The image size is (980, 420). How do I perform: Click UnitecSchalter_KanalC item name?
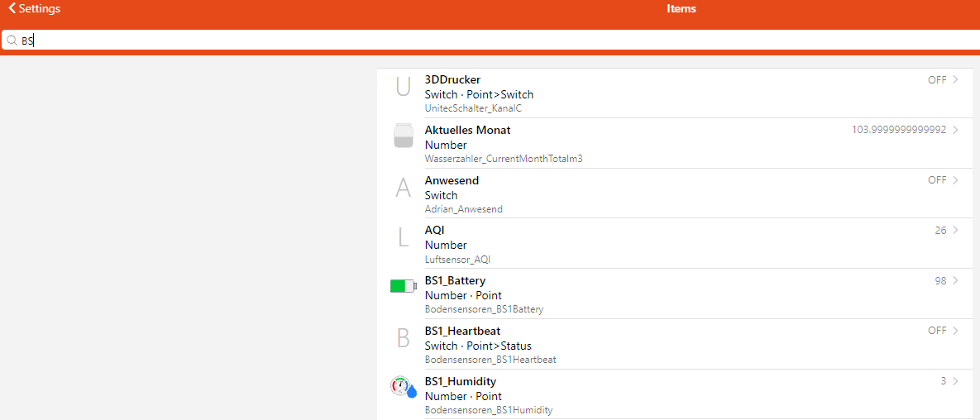point(473,108)
